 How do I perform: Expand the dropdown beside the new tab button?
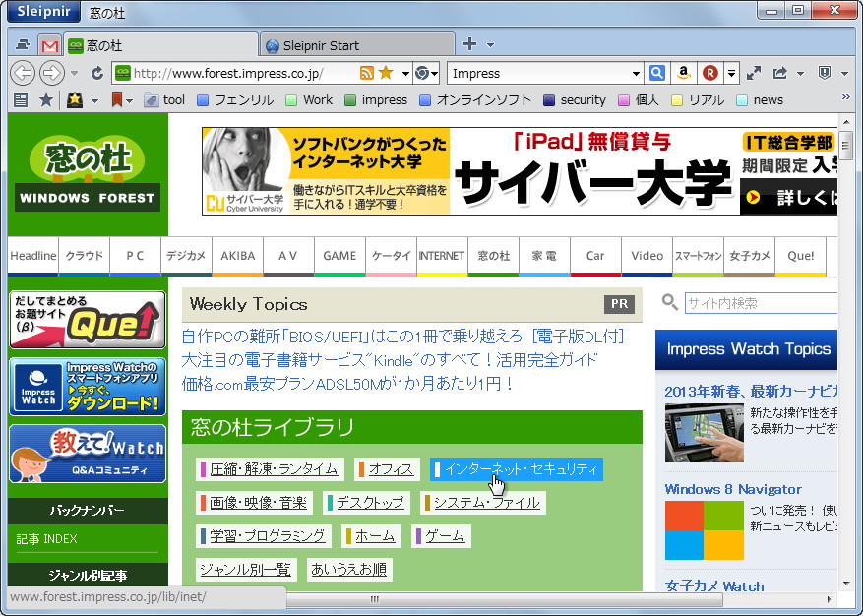489,44
